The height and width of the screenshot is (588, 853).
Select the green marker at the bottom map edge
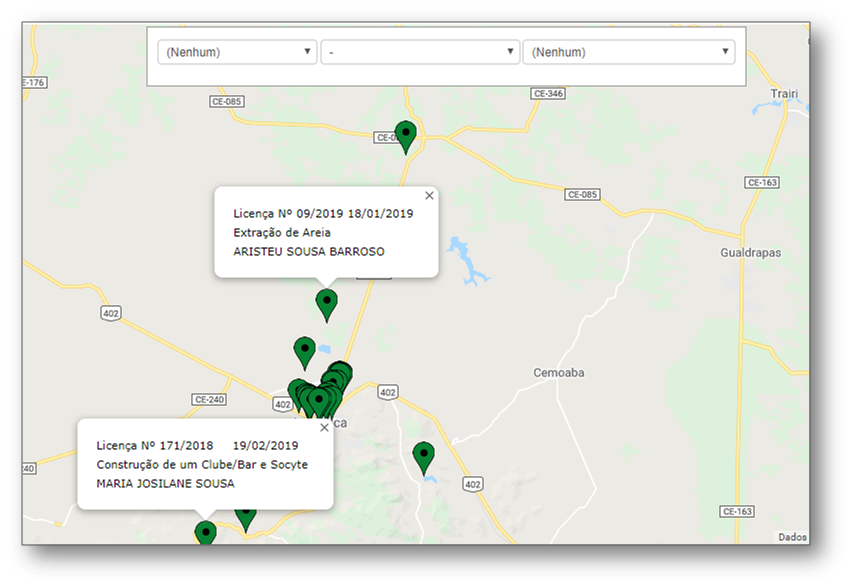coord(205,532)
